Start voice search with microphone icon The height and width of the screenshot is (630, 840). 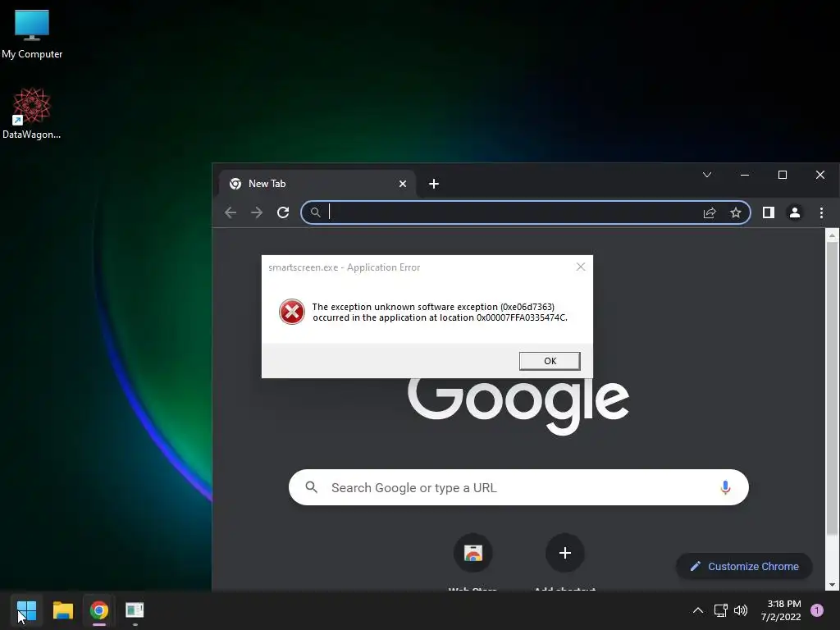point(725,487)
